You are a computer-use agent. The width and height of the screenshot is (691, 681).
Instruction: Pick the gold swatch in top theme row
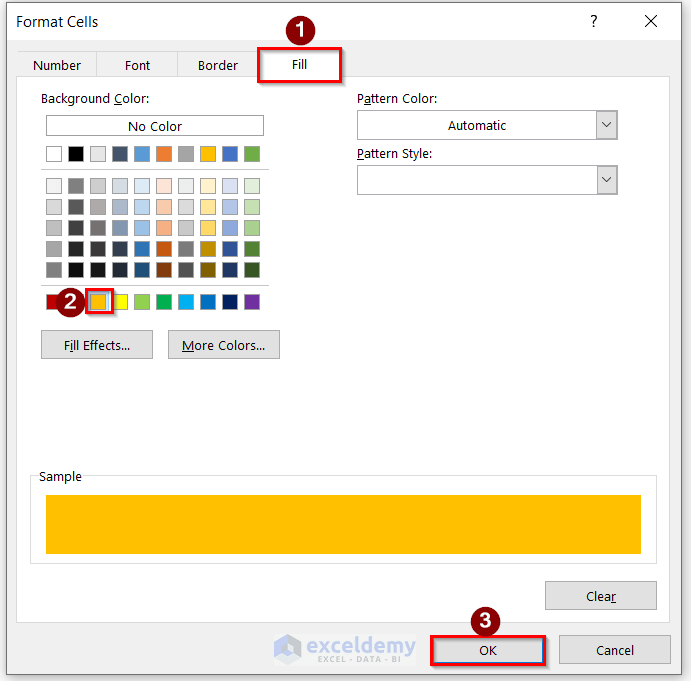[208, 154]
